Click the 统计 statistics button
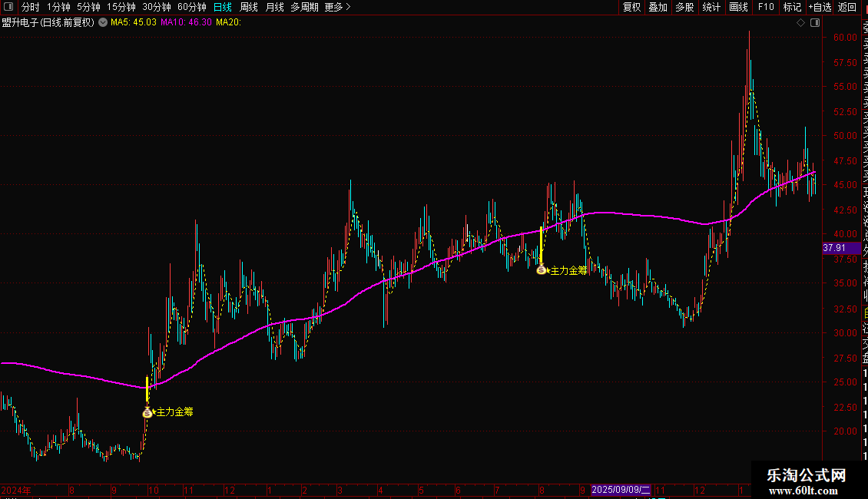This screenshot has height=499, width=868. click(711, 7)
